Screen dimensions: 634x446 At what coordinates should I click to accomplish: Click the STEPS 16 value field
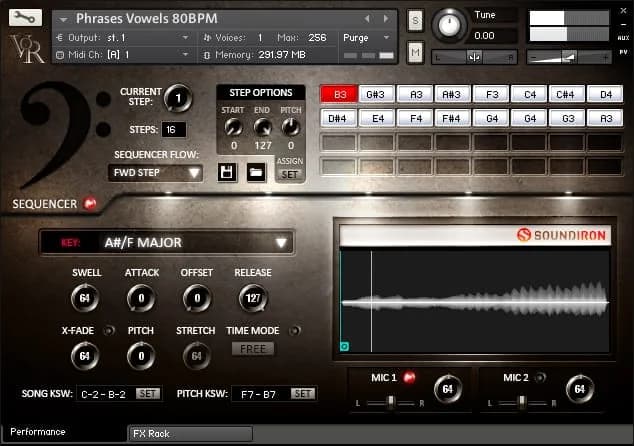point(174,130)
